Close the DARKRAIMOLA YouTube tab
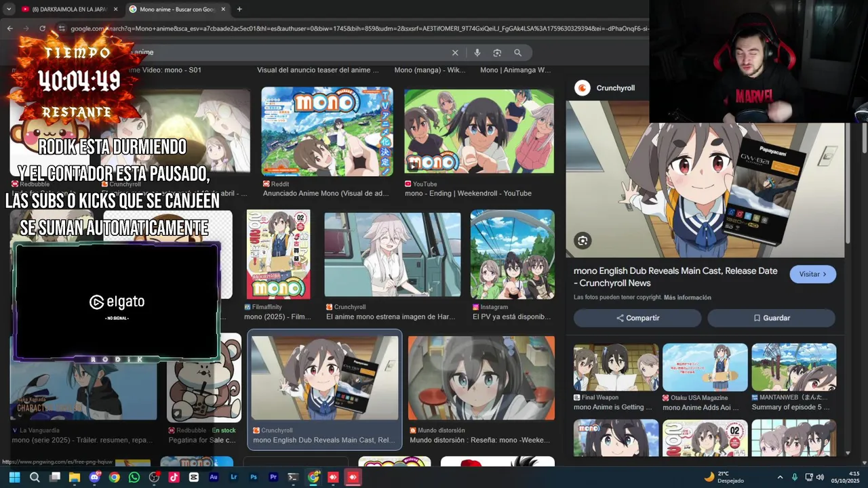This screenshot has width=868, height=488. click(115, 9)
